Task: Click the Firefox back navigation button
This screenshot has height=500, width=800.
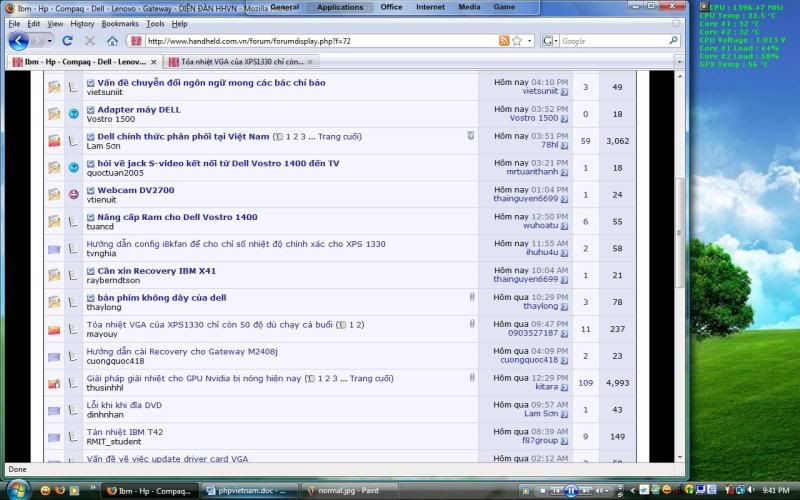Action: [18, 41]
